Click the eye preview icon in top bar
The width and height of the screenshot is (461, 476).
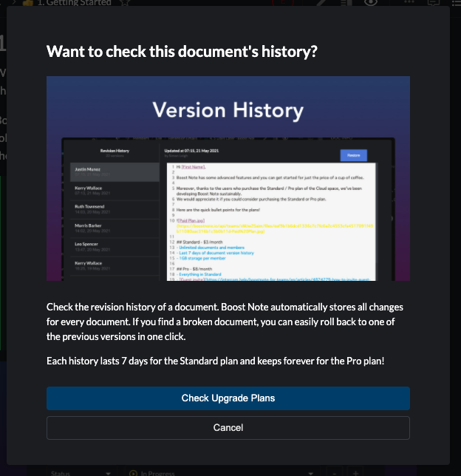(x=371, y=3)
